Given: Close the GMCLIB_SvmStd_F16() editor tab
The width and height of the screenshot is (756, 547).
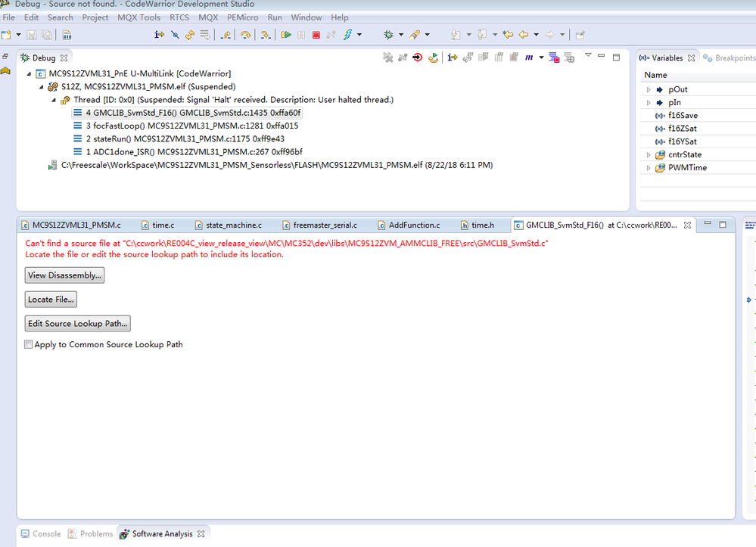Looking at the screenshot, I should point(688,225).
